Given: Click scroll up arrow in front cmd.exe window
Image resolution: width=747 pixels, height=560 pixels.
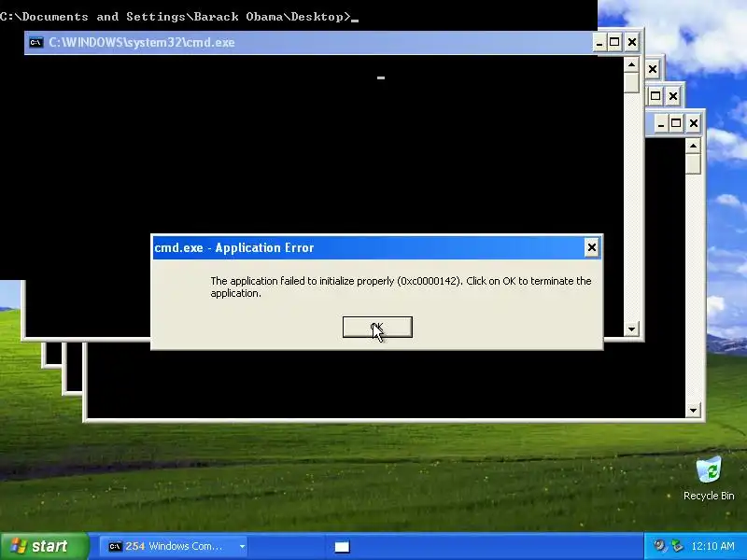Looking at the screenshot, I should coord(631,64).
